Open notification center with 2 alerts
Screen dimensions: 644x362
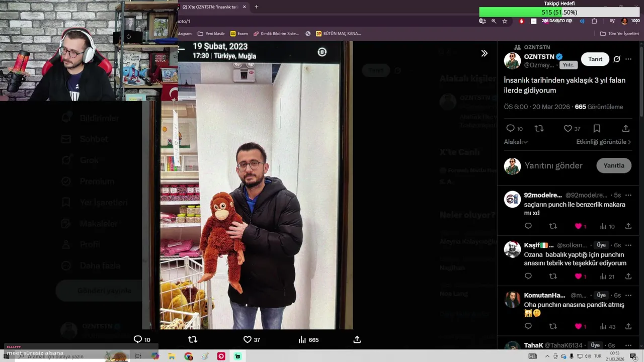point(633,356)
